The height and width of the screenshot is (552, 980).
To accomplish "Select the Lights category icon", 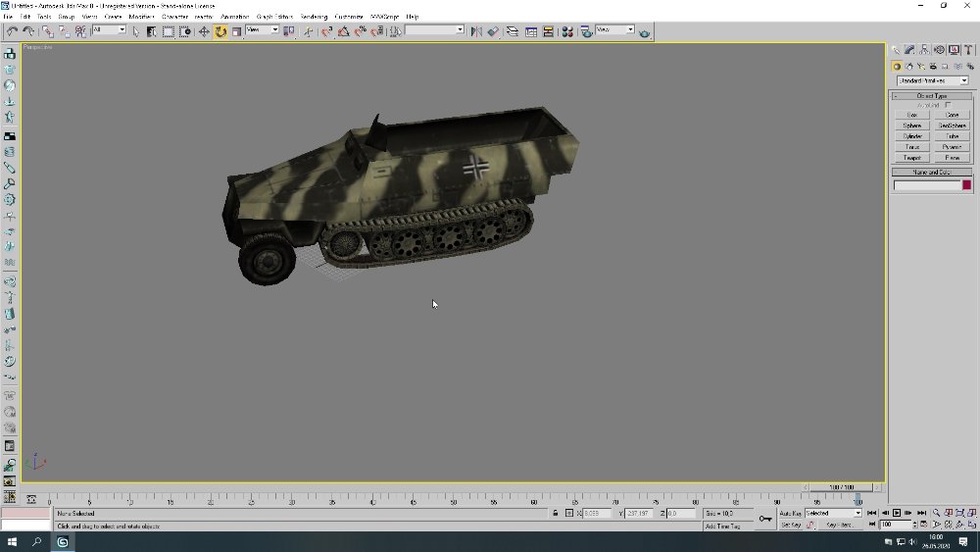I will click(921, 67).
